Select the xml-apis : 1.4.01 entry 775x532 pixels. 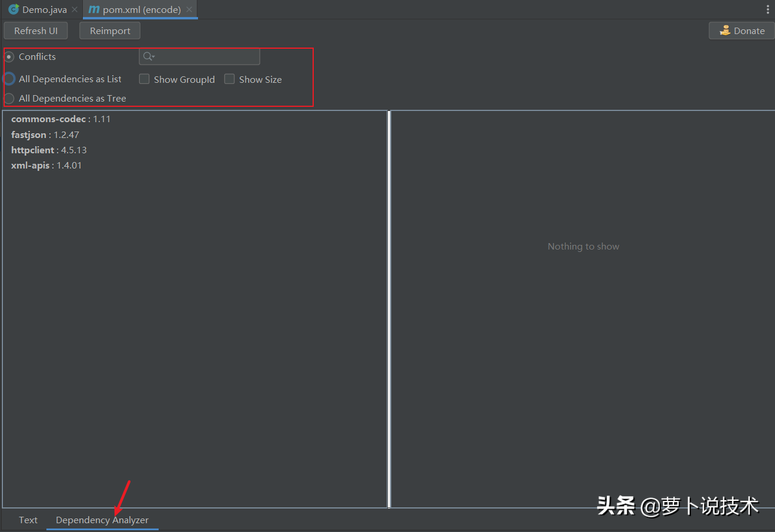pyautogui.click(x=46, y=165)
